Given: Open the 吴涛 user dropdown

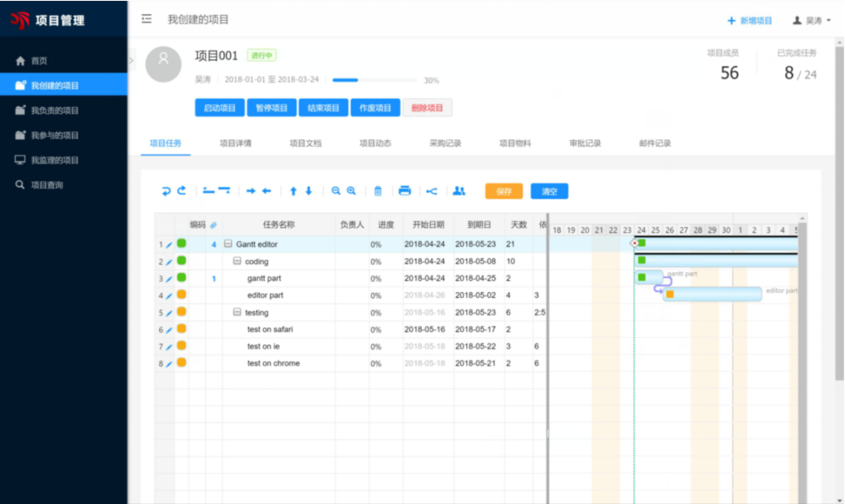Looking at the screenshot, I should (x=812, y=21).
